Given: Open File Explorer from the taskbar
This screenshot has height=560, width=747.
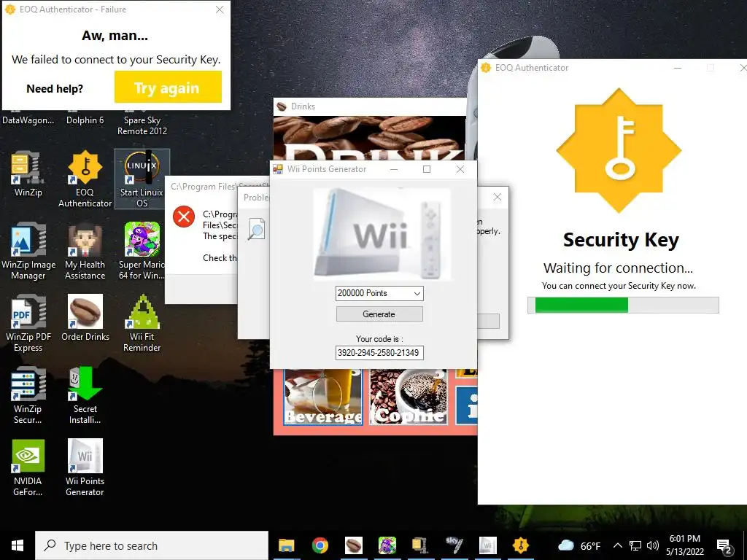Looking at the screenshot, I should click(286, 545).
